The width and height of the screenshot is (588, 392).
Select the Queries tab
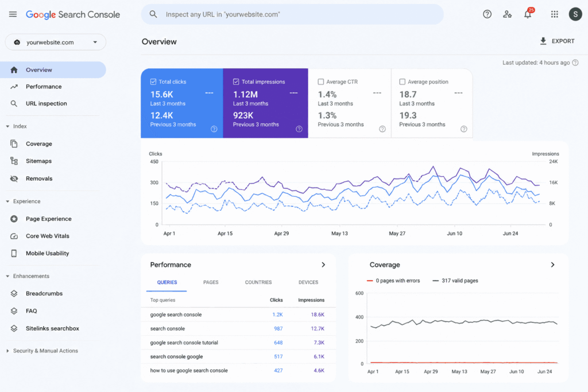[167, 282]
